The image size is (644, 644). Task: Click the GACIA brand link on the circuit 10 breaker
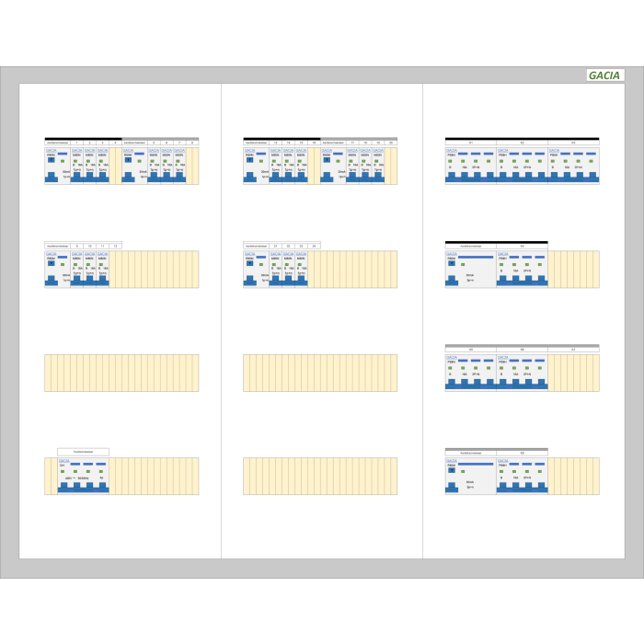point(90,253)
